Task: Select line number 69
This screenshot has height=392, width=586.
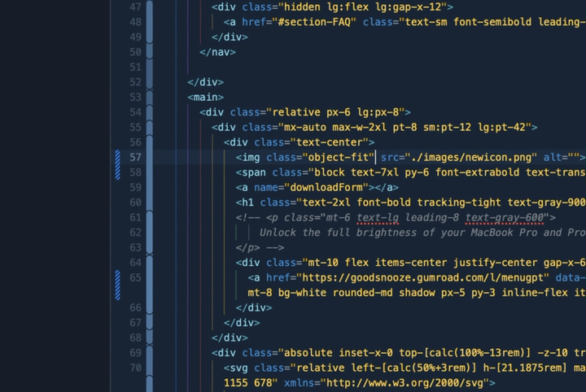Action: 135,353
